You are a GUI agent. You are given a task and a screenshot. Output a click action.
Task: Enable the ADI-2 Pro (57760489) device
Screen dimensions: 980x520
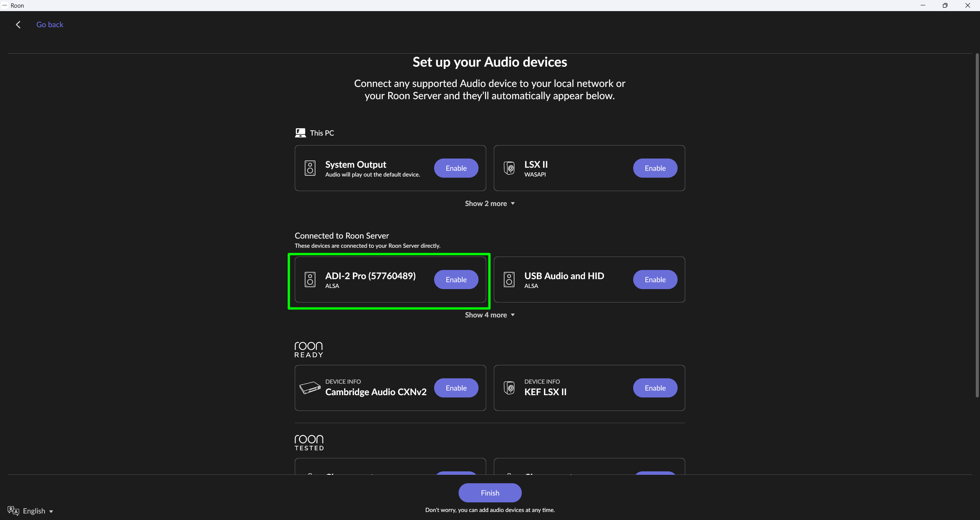click(x=456, y=280)
